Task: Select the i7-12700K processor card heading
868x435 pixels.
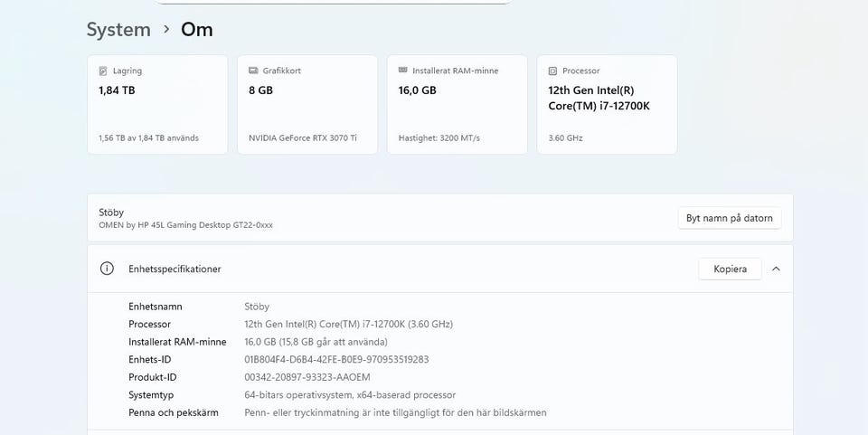Action: pos(599,98)
